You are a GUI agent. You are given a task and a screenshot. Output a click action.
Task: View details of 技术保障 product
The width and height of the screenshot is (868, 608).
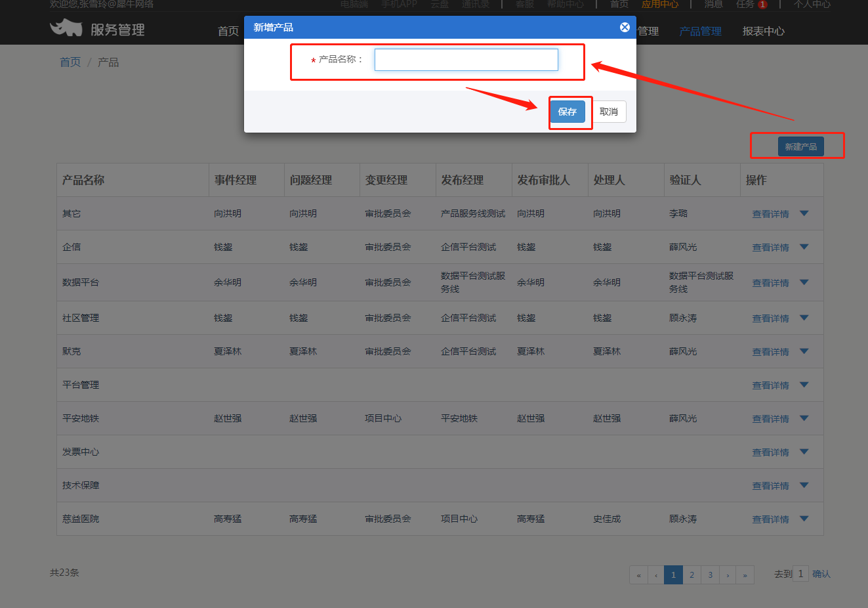click(770, 486)
